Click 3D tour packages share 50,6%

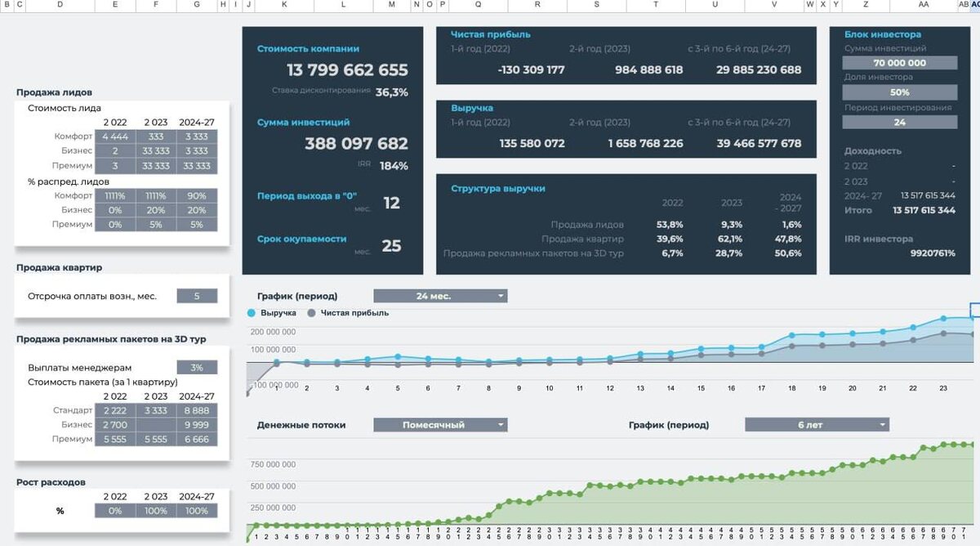tap(788, 253)
